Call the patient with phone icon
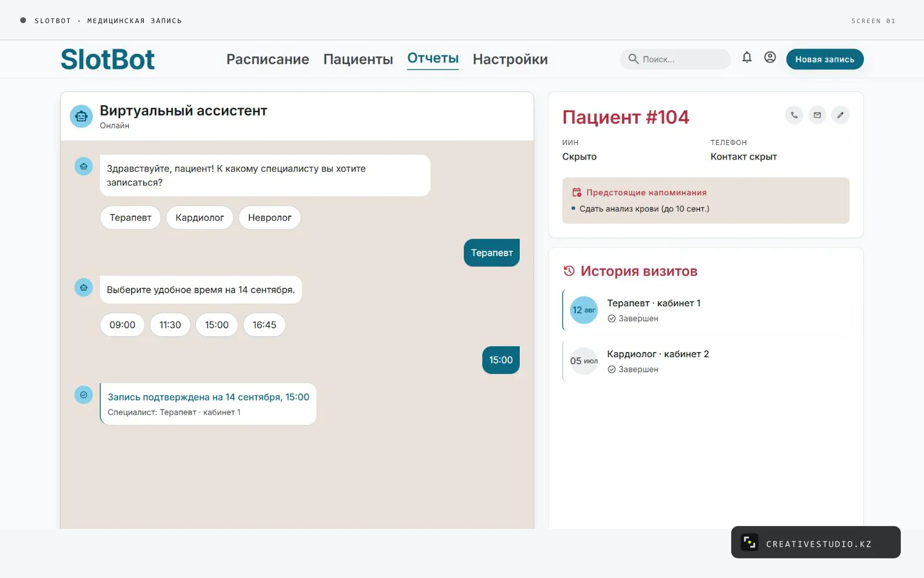The height and width of the screenshot is (578, 924). (794, 115)
